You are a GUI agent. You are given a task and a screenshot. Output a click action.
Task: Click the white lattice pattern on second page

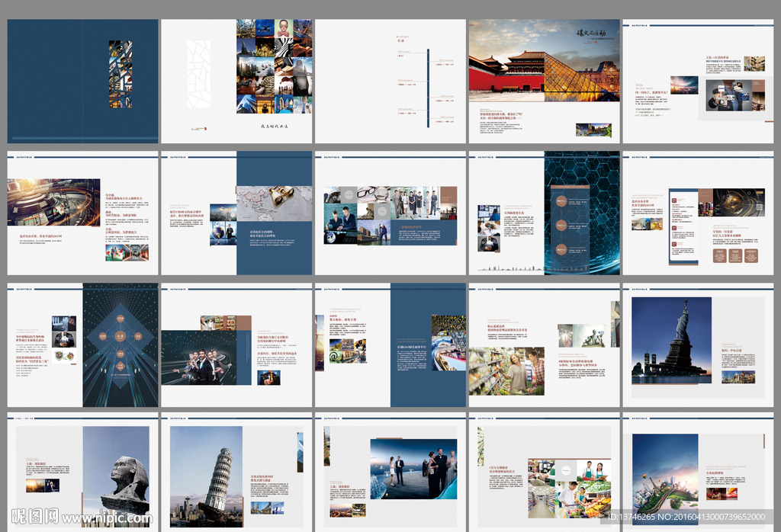[198, 74]
